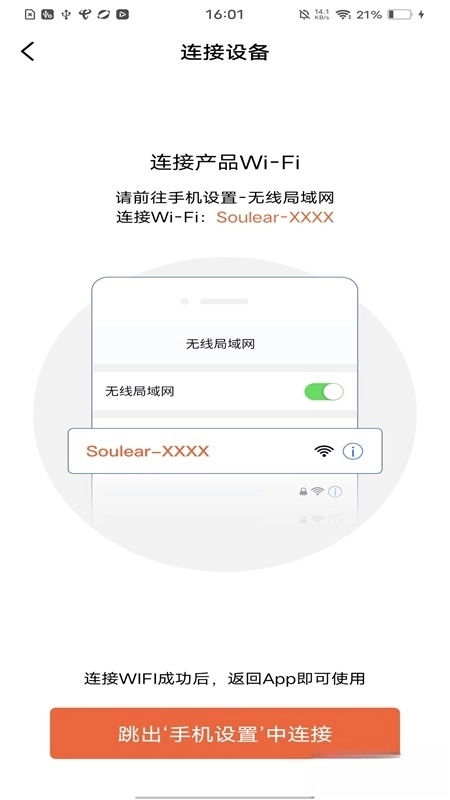450x800 pixels.
Task: Toggle the 无线局域网 green switch
Action: pyautogui.click(x=323, y=391)
